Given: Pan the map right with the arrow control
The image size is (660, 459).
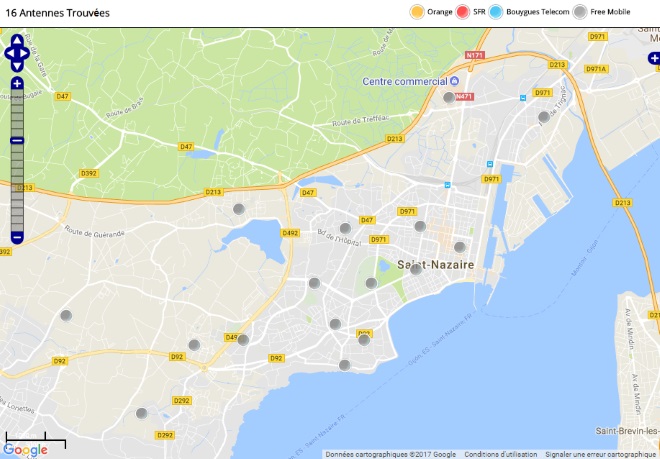Looking at the screenshot, I should click(x=24, y=53).
